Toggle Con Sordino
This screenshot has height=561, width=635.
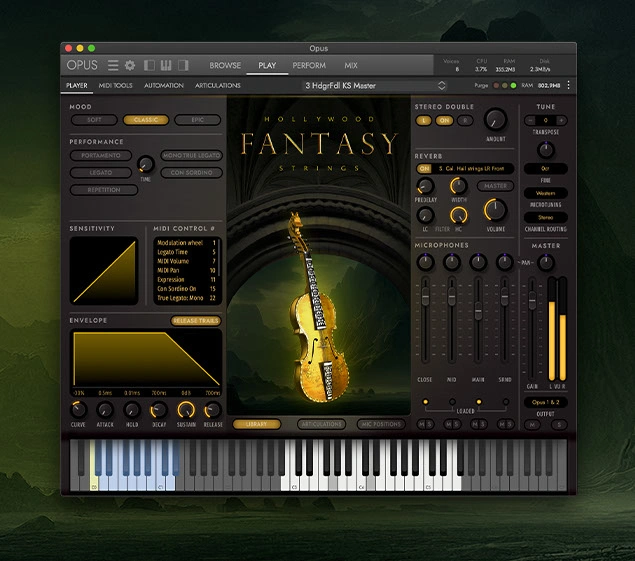coord(192,173)
